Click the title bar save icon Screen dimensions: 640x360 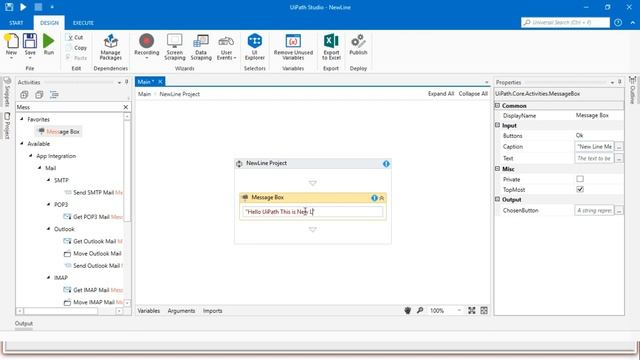point(9,7)
